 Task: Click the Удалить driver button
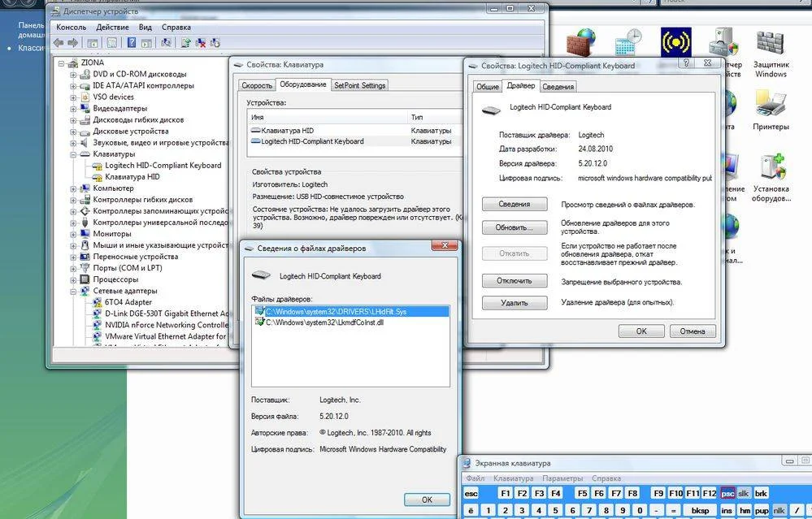515,303
